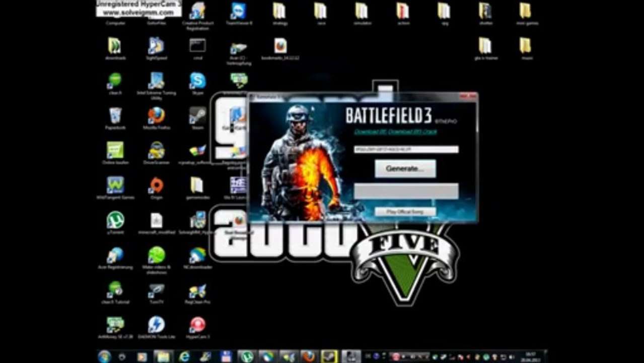Open Make videos & slideshows shortcut
The height and width of the screenshot is (363, 644).
tap(156, 260)
